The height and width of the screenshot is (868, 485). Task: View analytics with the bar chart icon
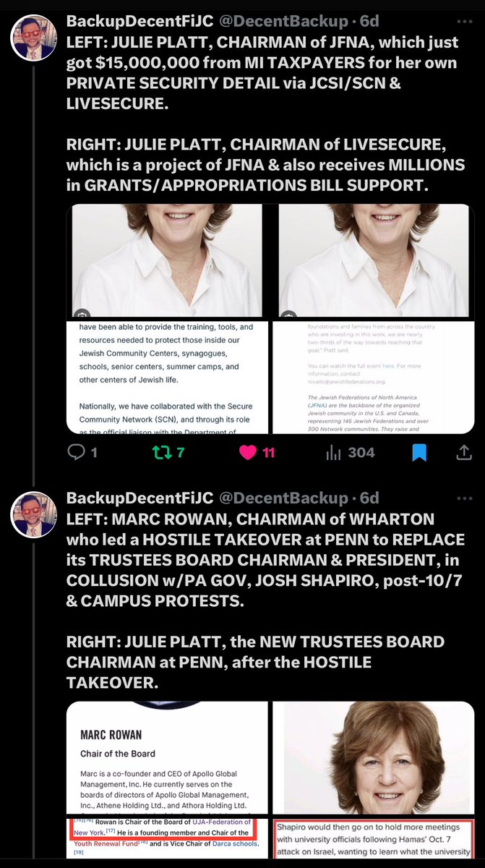tap(333, 453)
